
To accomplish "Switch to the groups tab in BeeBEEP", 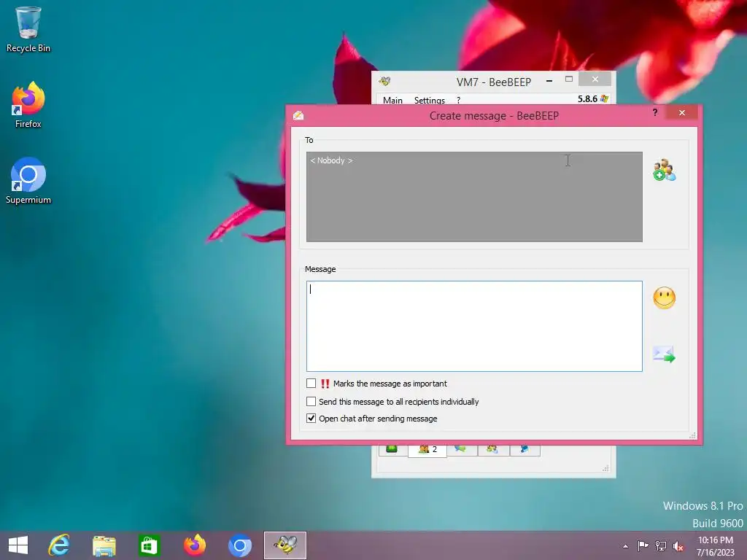I will coord(492,449).
